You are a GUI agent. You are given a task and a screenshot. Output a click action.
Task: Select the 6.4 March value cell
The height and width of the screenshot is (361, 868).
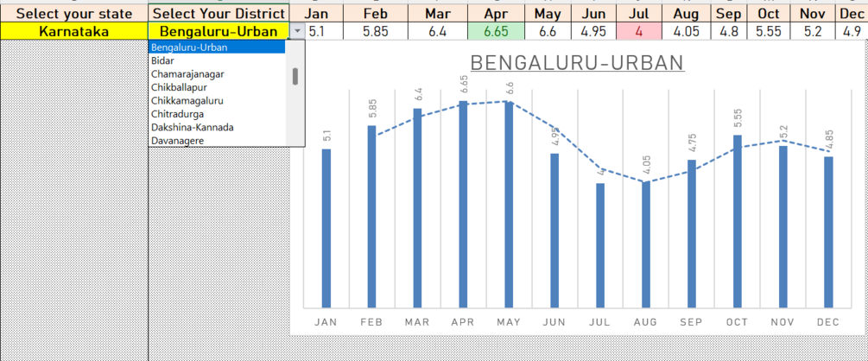pos(438,32)
